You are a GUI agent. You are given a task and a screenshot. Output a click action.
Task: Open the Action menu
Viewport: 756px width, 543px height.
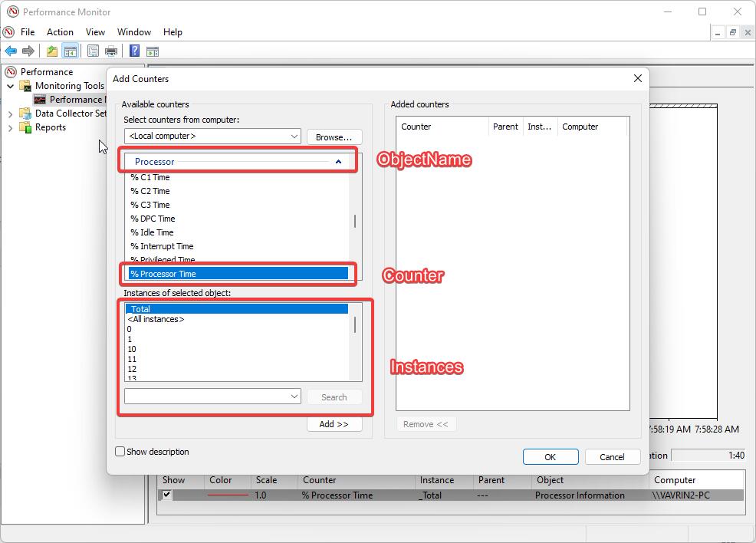point(60,32)
